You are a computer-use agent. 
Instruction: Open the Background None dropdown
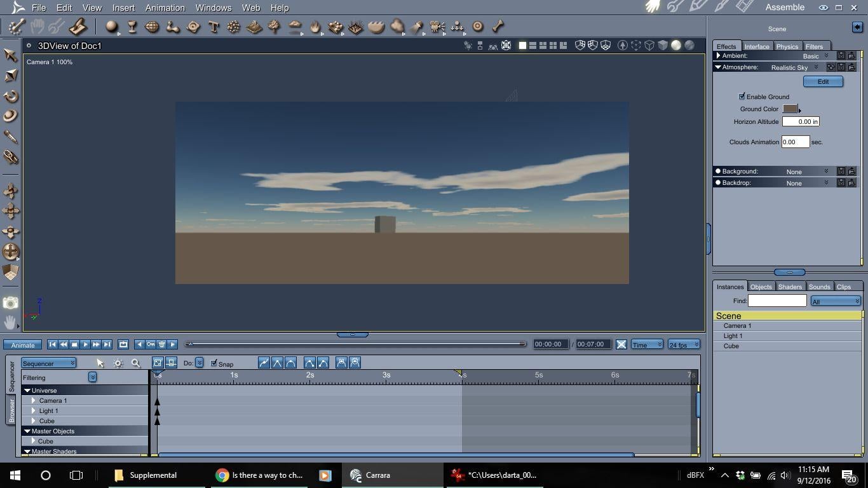click(x=827, y=172)
